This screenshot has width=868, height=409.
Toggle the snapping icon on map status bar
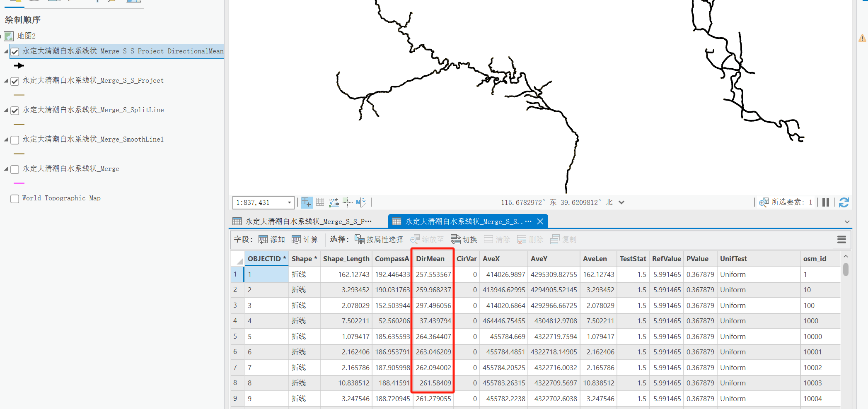306,202
